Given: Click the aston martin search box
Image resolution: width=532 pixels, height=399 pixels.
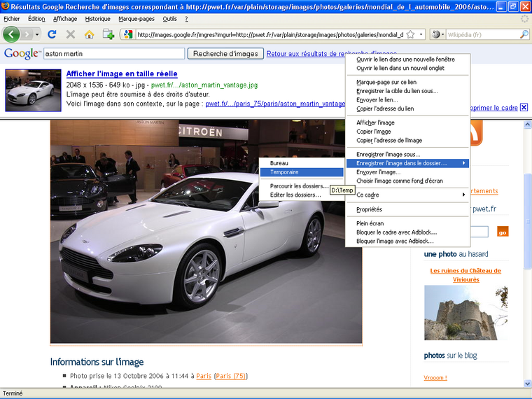Looking at the screenshot, I should [114, 54].
